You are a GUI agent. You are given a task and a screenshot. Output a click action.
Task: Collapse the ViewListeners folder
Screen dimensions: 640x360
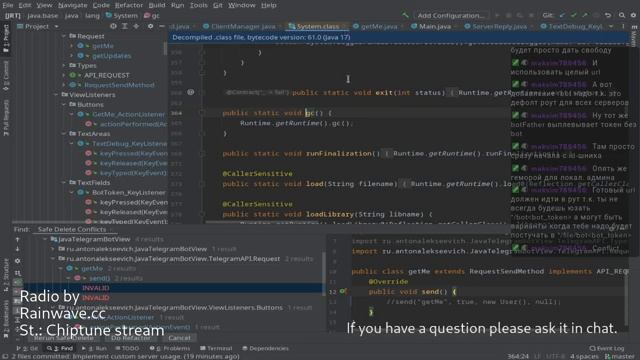tap(56, 95)
